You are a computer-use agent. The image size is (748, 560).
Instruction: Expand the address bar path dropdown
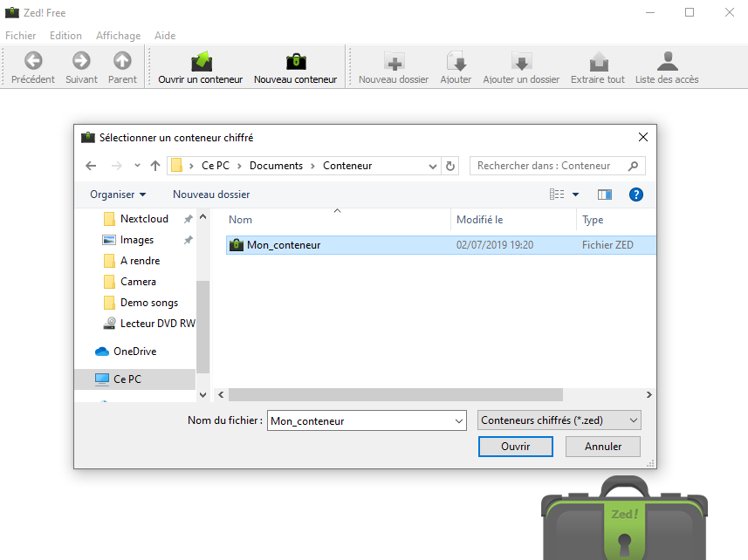tap(433, 167)
